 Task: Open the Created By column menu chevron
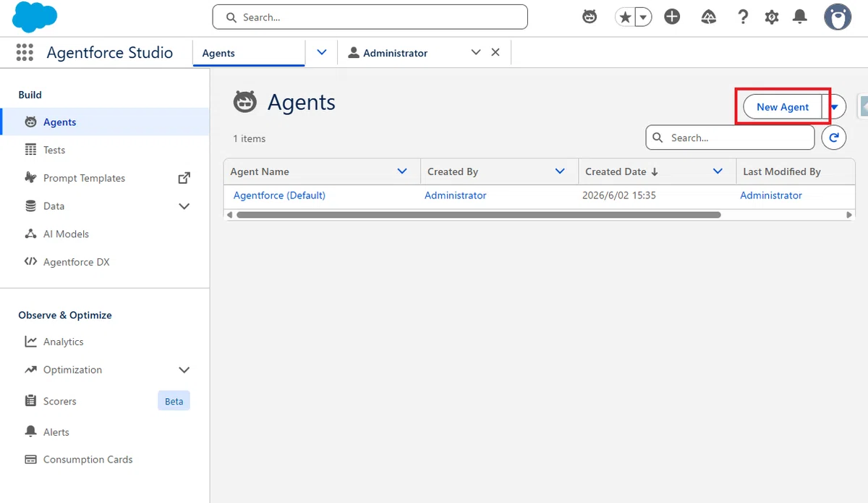click(x=560, y=172)
